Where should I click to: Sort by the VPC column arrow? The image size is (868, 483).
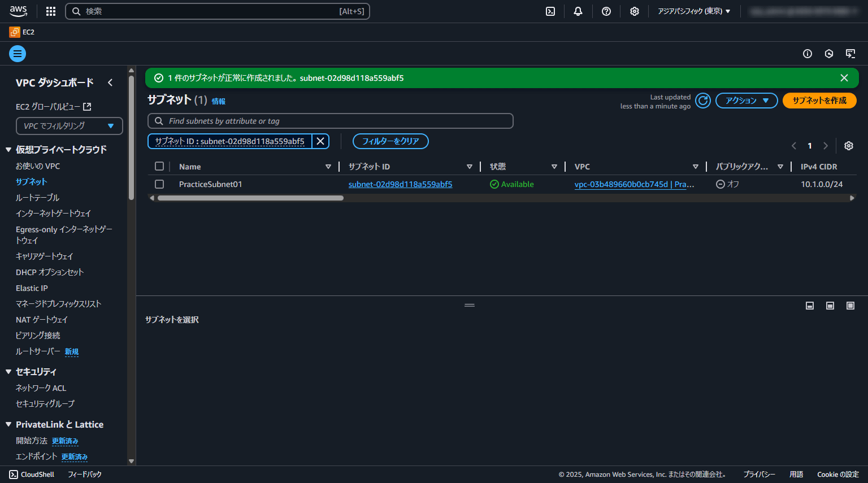[x=696, y=167]
